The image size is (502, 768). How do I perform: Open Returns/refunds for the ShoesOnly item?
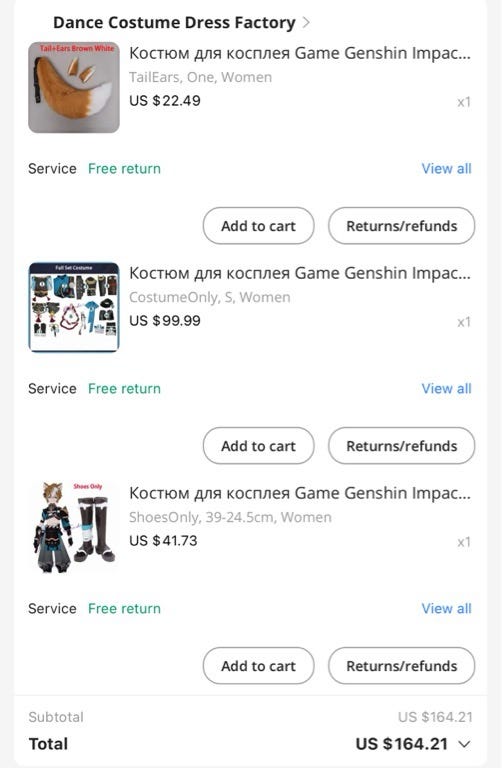tap(402, 666)
